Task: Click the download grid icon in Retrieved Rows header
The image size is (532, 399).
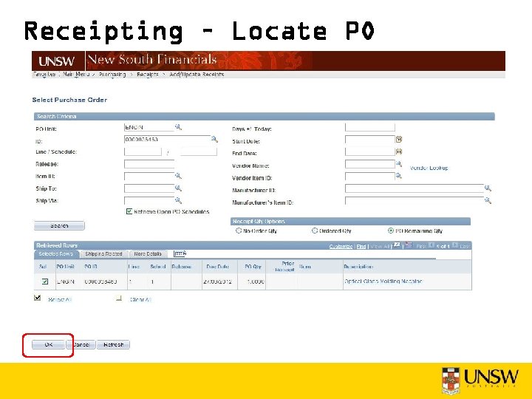Action: [409, 245]
